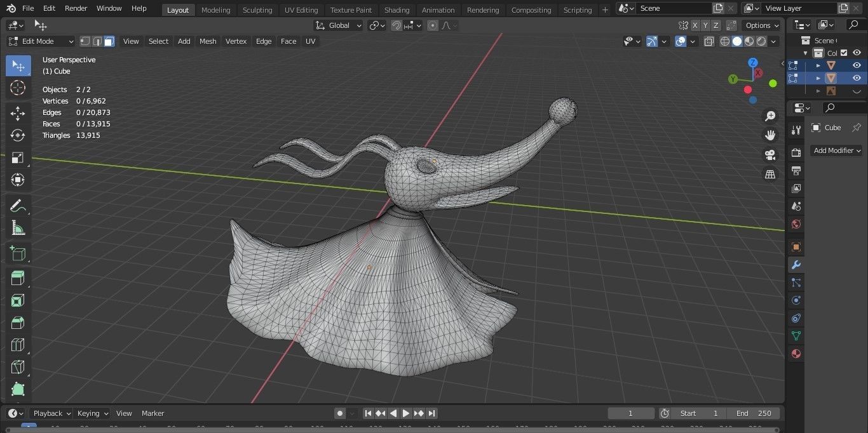Switch to the Shading workspace tab

click(x=397, y=10)
